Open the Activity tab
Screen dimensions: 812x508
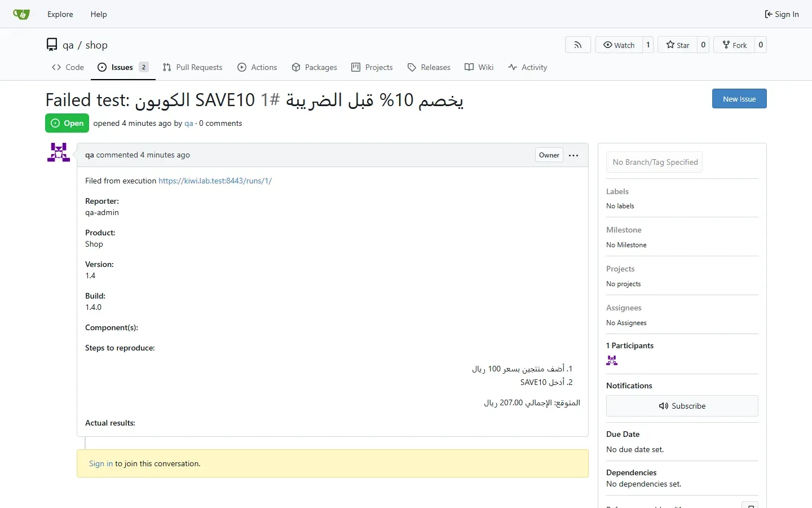[527, 67]
